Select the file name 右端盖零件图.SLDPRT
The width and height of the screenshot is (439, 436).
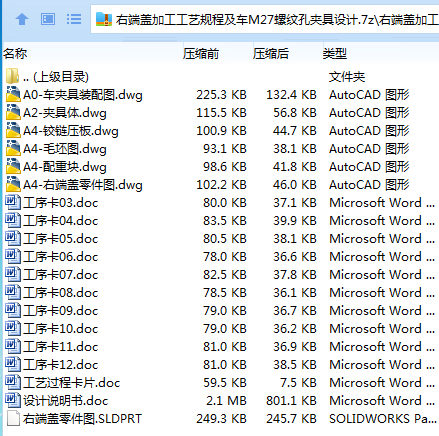pyautogui.click(x=83, y=419)
